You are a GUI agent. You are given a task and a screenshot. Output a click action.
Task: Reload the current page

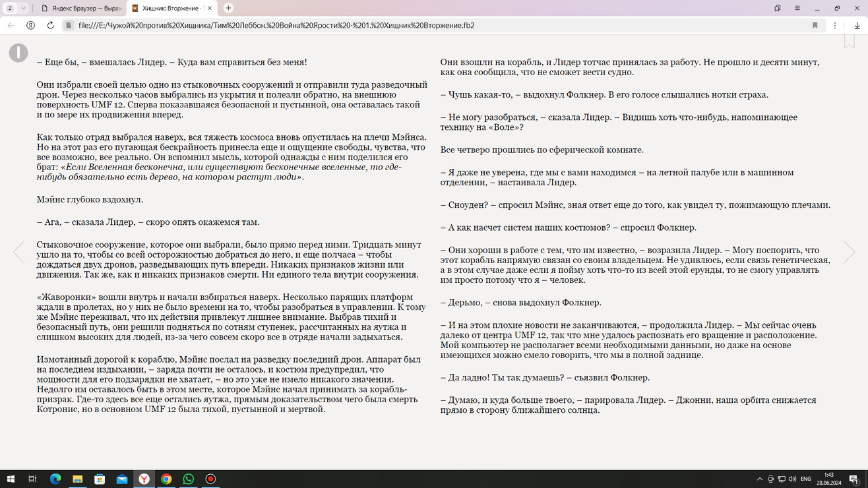pyautogui.click(x=50, y=25)
